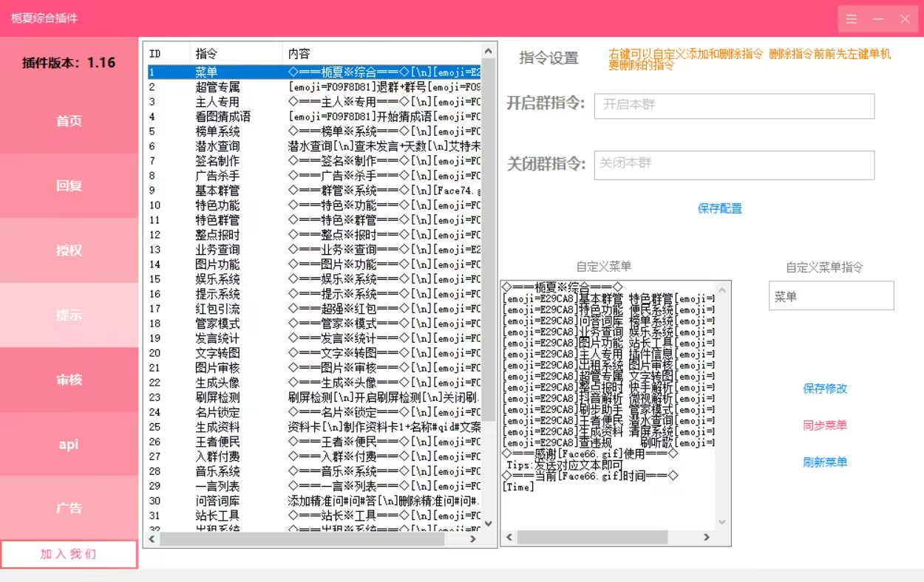Image resolution: width=924 pixels, height=582 pixels.
Task: Click the 保存配置 link
Action: coord(721,208)
